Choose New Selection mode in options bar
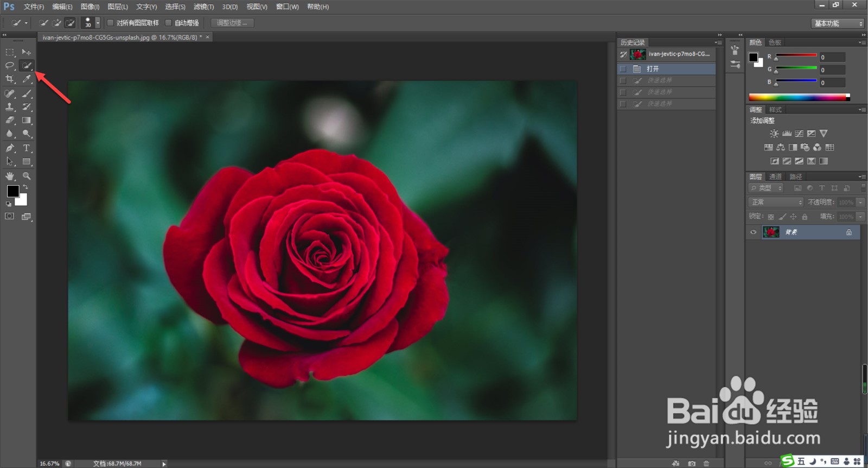Image resolution: width=868 pixels, height=468 pixels. [x=44, y=23]
